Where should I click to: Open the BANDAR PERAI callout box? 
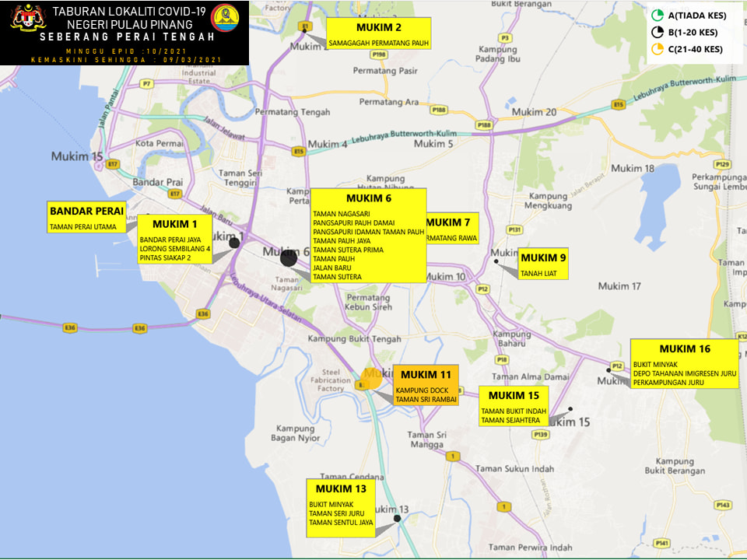pos(86,217)
